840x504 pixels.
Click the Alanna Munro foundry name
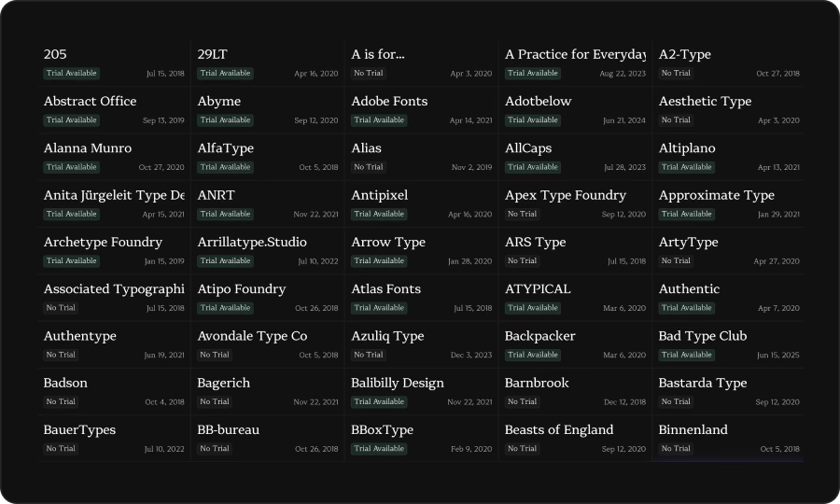coord(88,148)
